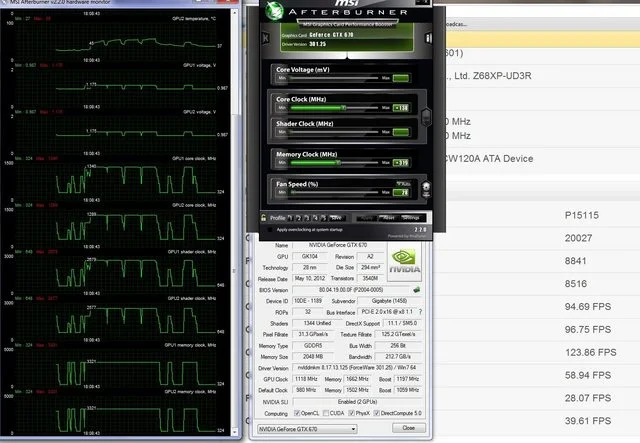Click the 94.69 FPS result
The width and height of the screenshot is (640, 443).
588,307
